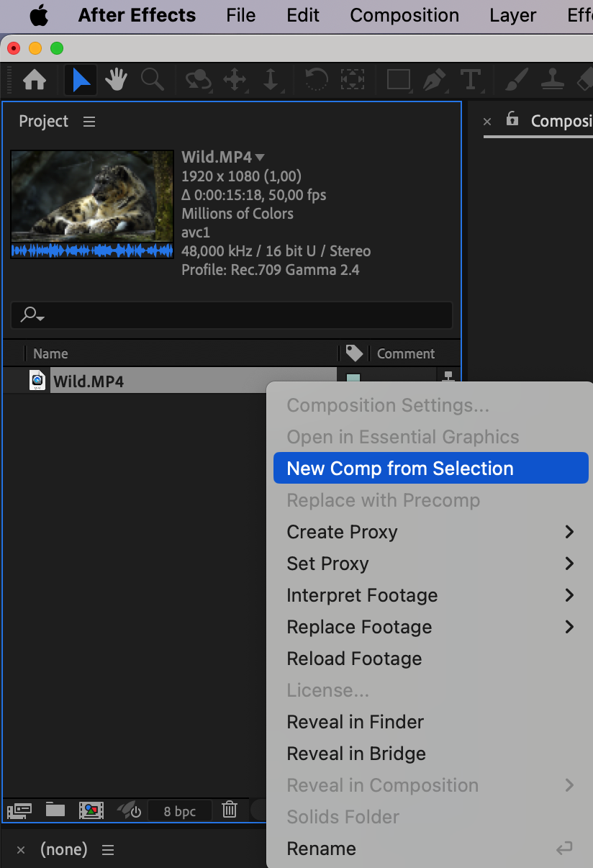The height and width of the screenshot is (868, 593).
Task: Open project settings rocket icon
Action: pyautogui.click(x=130, y=810)
